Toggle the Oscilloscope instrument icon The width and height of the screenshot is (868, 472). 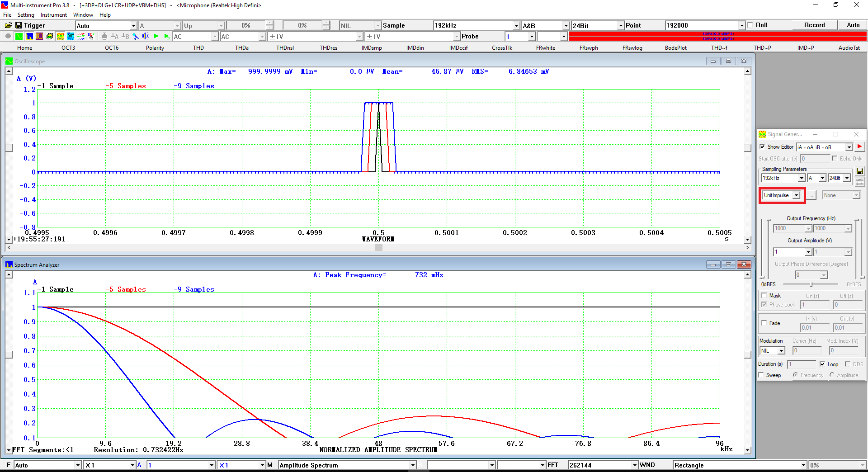[19, 36]
